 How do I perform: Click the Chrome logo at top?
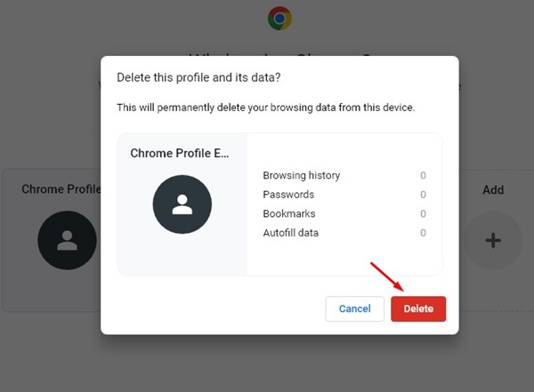click(x=279, y=19)
